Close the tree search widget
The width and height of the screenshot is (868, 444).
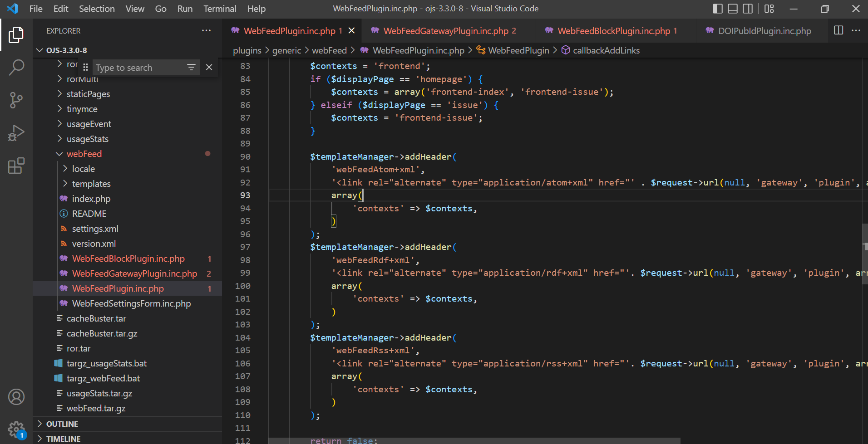point(209,67)
